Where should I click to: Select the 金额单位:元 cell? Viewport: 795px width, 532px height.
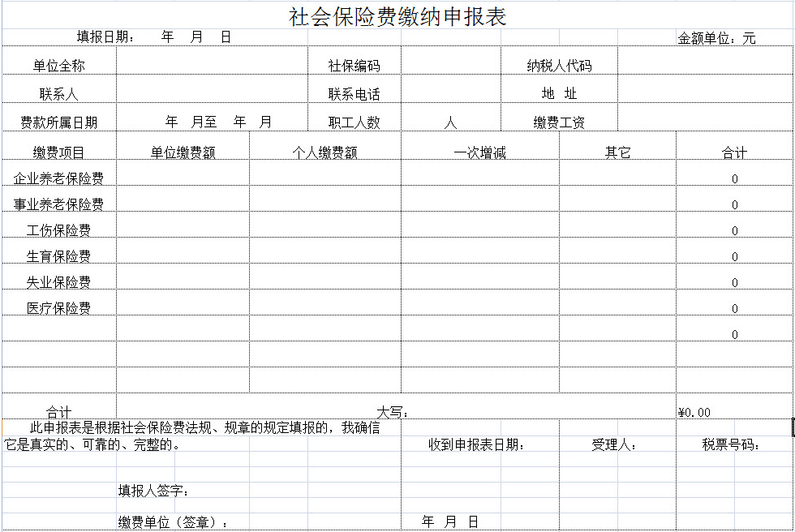716,38
